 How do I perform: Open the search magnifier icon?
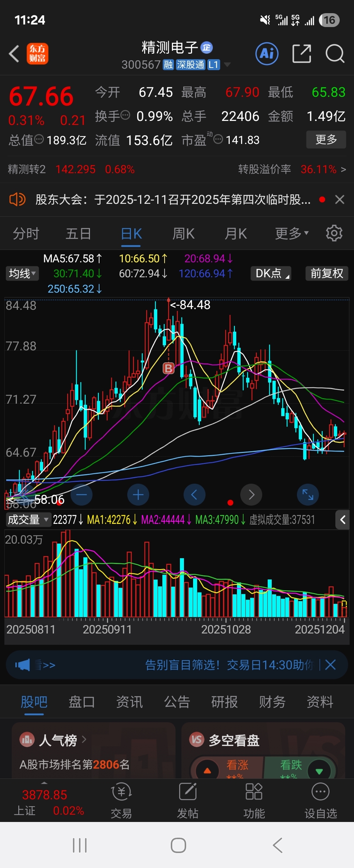tap(335, 54)
